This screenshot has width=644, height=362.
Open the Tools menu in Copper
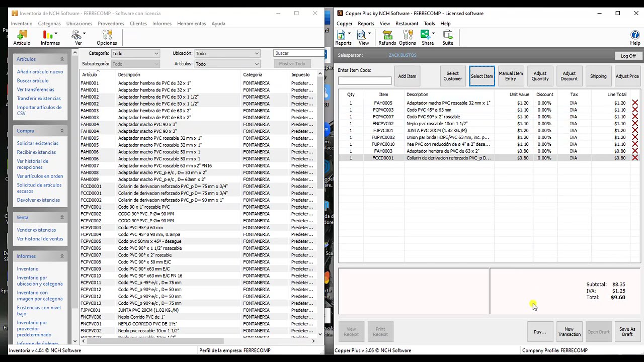pyautogui.click(x=429, y=24)
